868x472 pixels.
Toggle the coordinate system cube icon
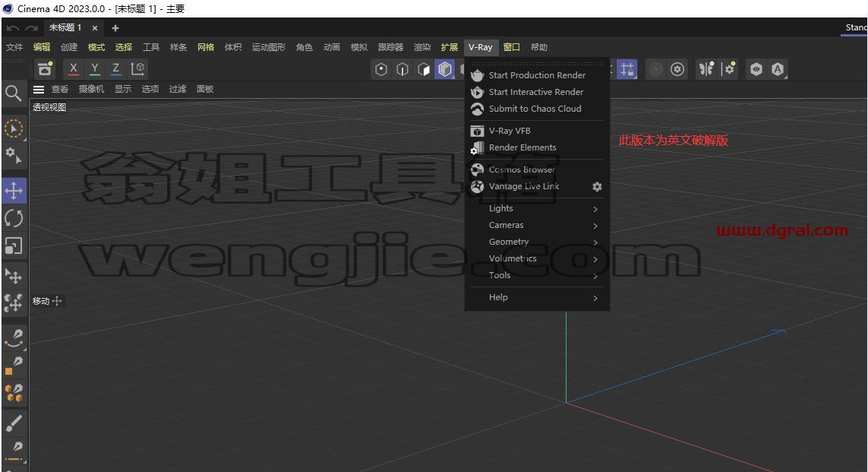pos(137,68)
